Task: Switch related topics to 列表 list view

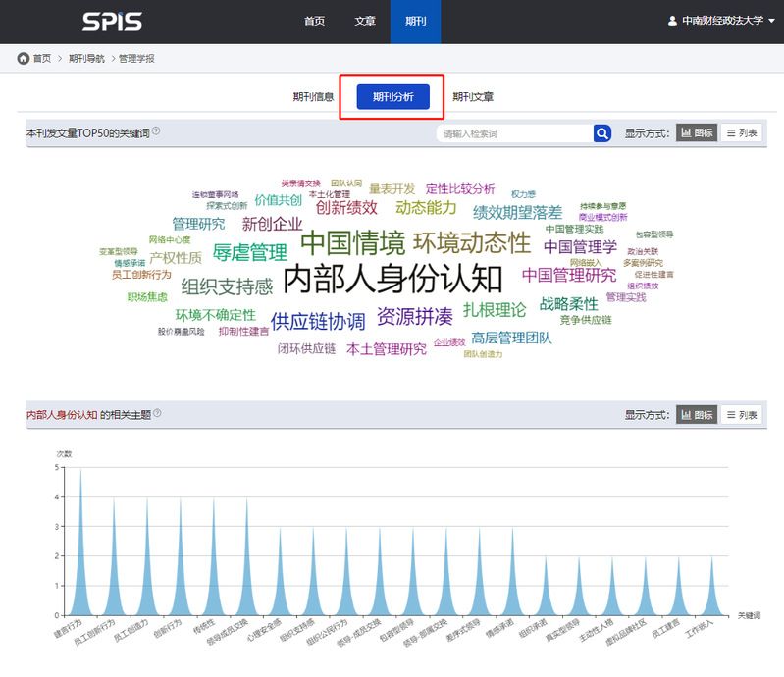Action: coord(742,415)
